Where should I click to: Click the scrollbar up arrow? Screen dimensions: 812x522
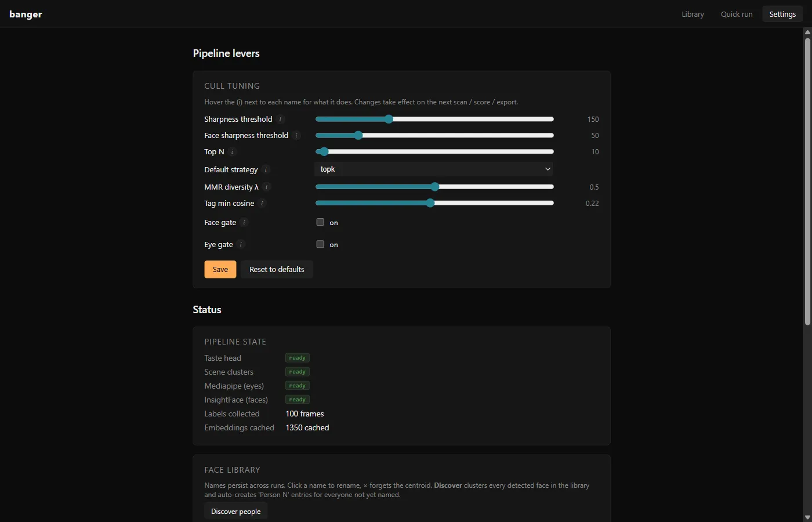click(807, 32)
